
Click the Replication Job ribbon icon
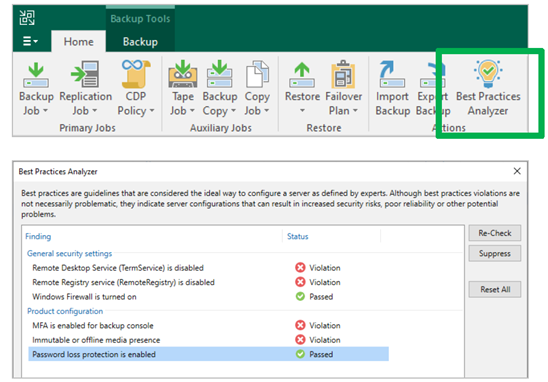coord(85,74)
